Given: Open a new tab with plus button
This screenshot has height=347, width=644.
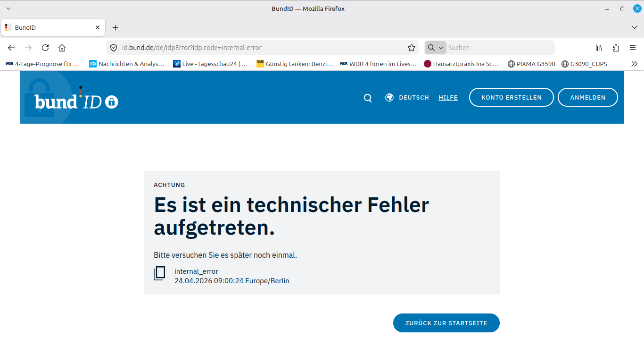Looking at the screenshot, I should 115,27.
